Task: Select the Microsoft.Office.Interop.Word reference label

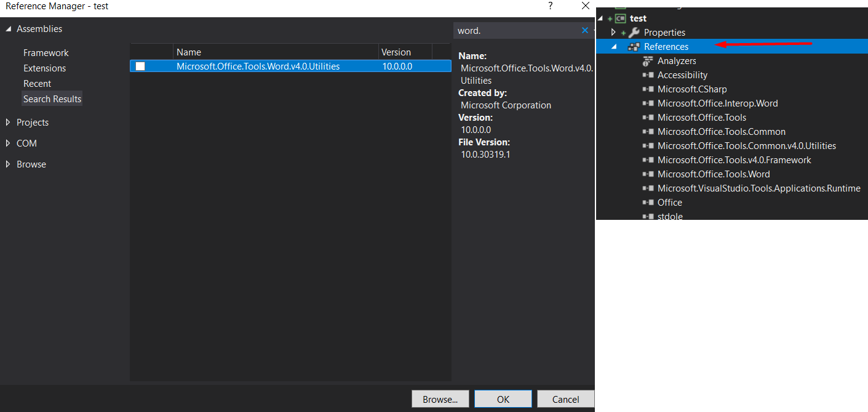Action: pyautogui.click(x=718, y=103)
